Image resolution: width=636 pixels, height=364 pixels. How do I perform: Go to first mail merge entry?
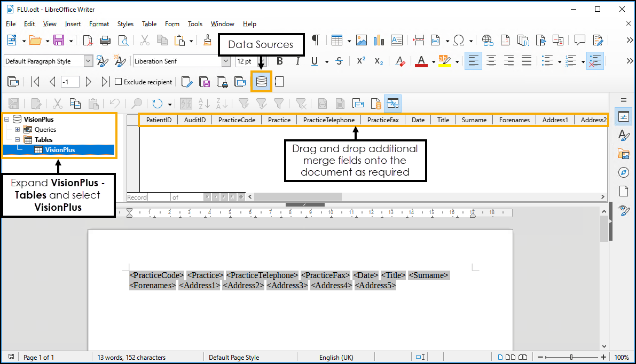pos(35,82)
